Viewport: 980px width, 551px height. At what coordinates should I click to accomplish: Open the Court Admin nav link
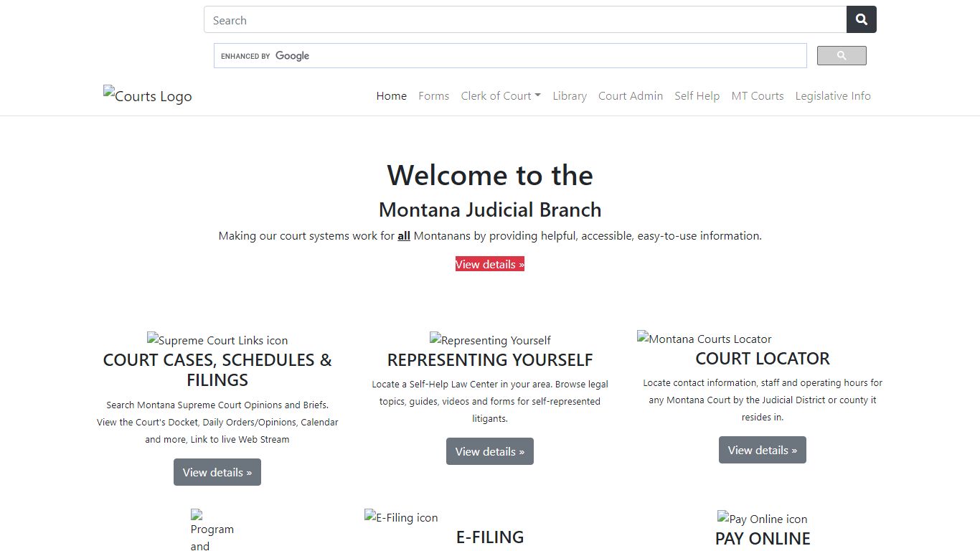point(631,96)
